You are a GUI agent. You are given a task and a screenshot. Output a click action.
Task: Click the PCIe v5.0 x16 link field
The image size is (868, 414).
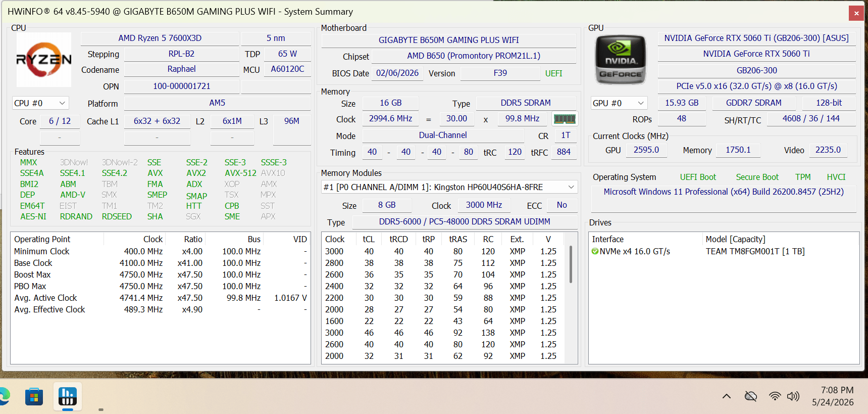click(756, 86)
